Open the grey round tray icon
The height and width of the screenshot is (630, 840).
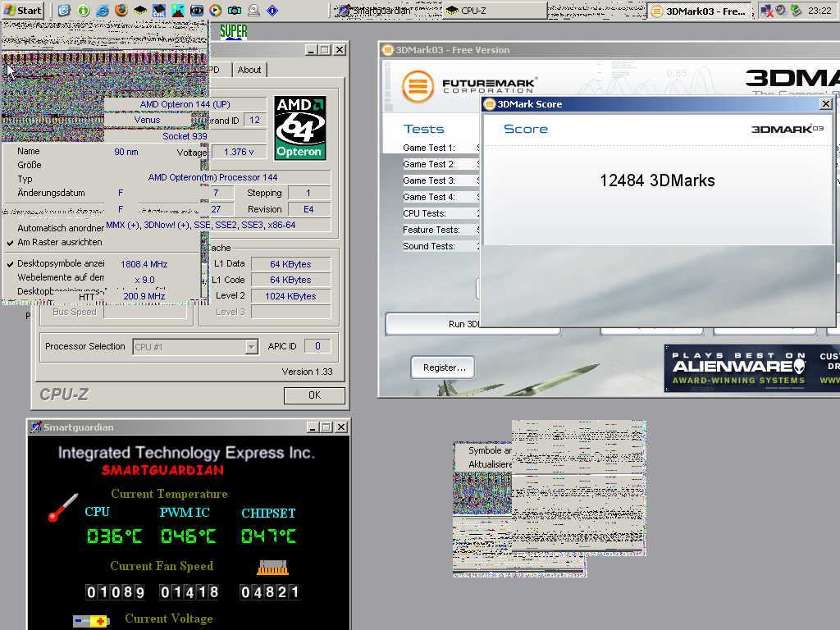tap(781, 10)
